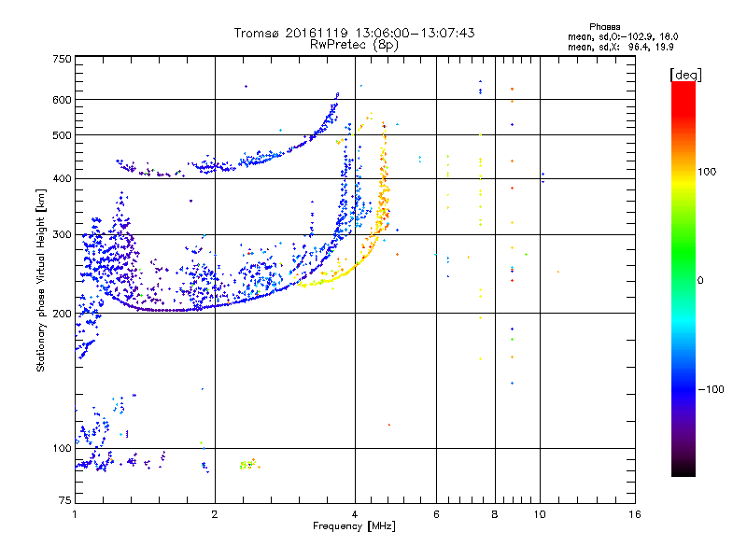Click the green-yellow echo cluster near 2.3 MHz, 90 km
The width and height of the screenshot is (747, 560).
pyautogui.click(x=248, y=464)
